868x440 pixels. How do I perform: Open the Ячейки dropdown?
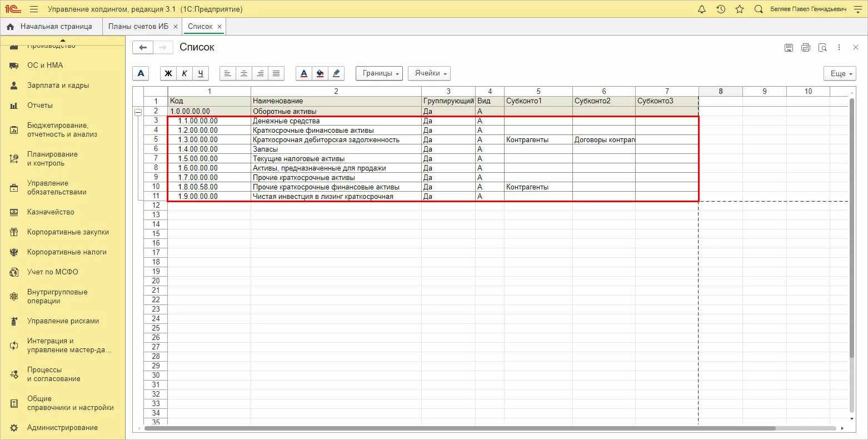(x=429, y=73)
